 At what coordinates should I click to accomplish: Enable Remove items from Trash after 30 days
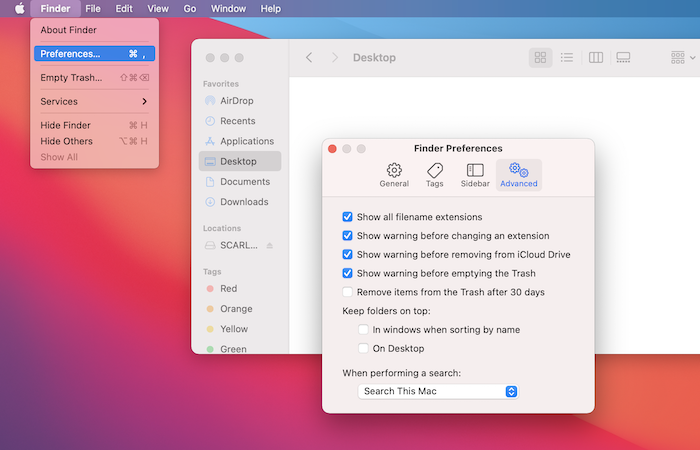pos(347,292)
